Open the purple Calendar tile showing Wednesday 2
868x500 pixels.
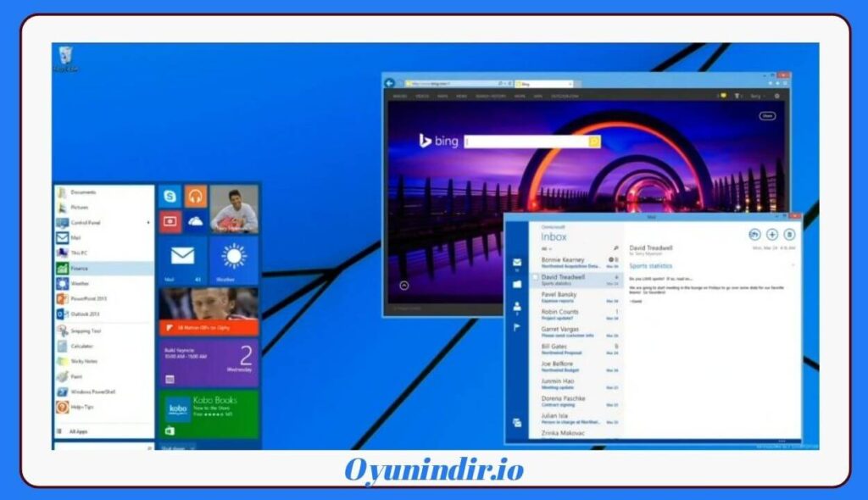pos(209,363)
